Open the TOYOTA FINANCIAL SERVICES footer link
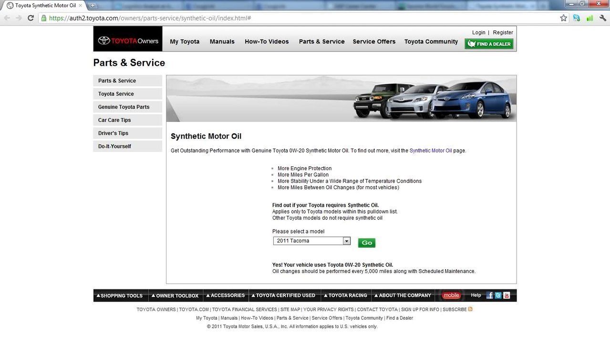610x364 pixels. pos(245,310)
